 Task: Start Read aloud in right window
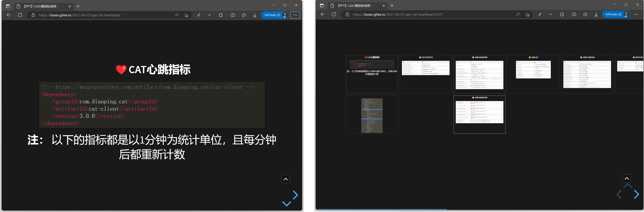pos(518,14)
